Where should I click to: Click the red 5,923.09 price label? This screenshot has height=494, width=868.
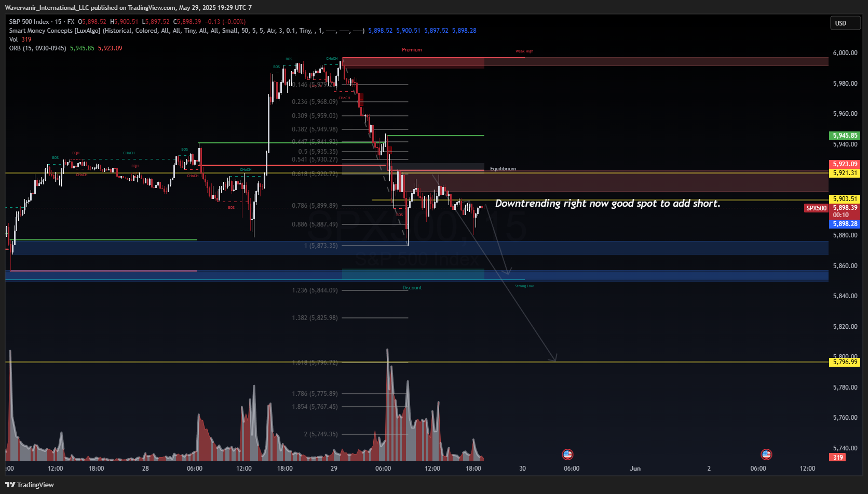point(845,164)
